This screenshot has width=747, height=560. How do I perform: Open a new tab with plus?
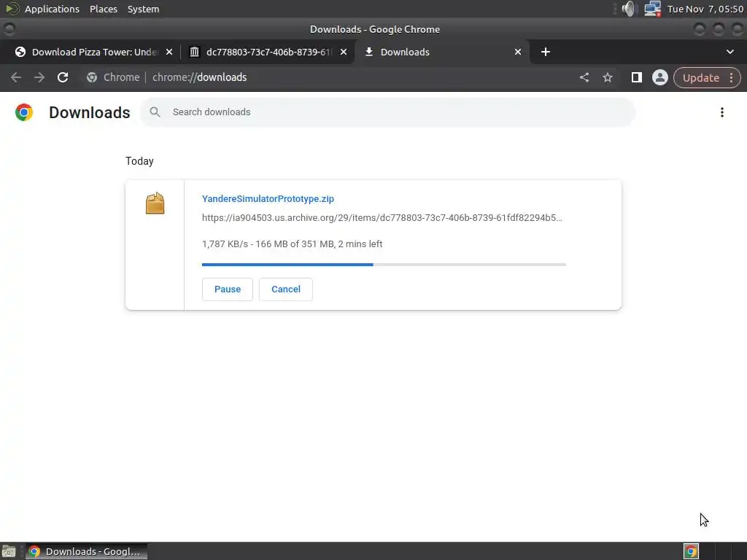tap(546, 52)
